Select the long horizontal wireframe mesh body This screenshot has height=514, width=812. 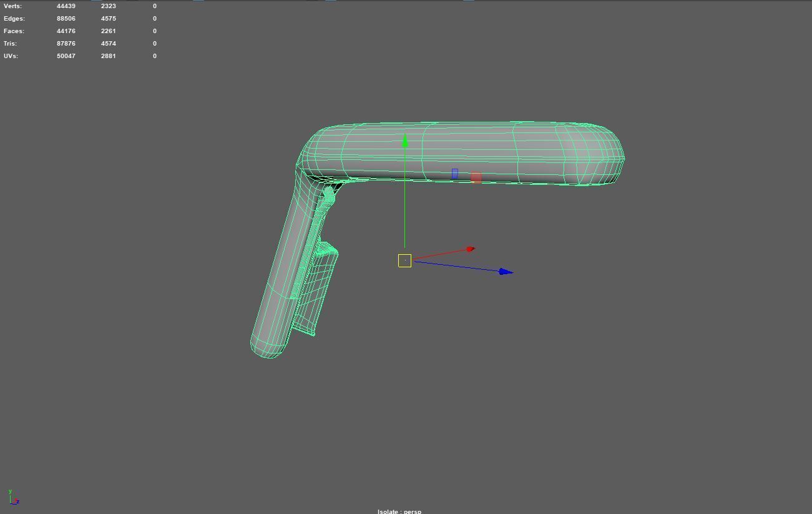(462, 154)
